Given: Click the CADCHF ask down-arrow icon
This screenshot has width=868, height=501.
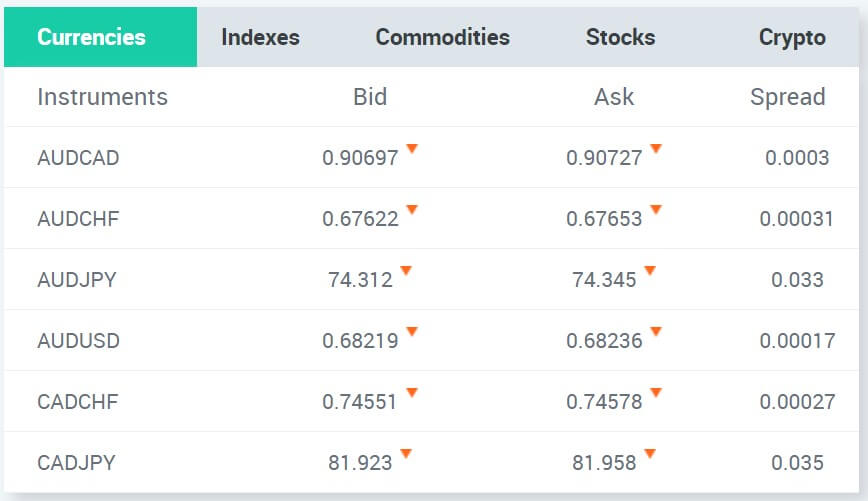Looking at the screenshot, I should (656, 392).
